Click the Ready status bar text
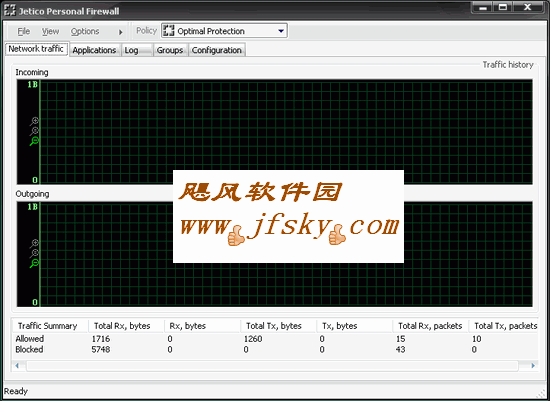Viewport: 550px width, 401px height. click(x=16, y=391)
